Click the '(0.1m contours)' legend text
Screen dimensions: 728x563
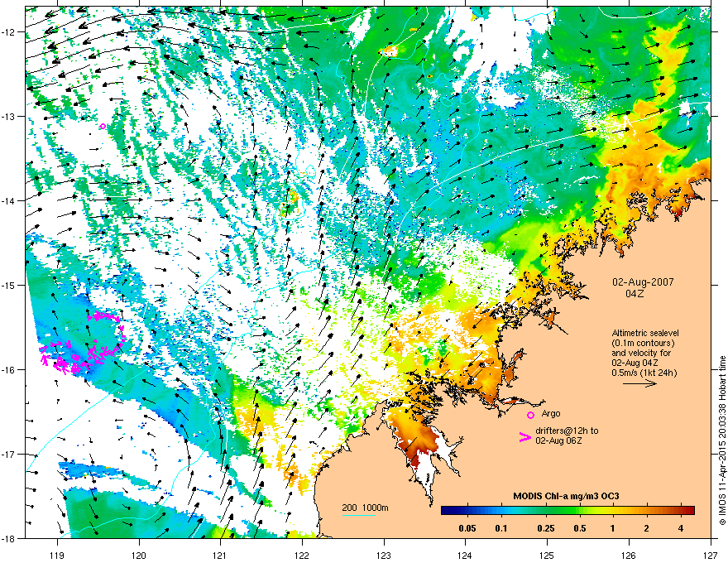[643, 344]
